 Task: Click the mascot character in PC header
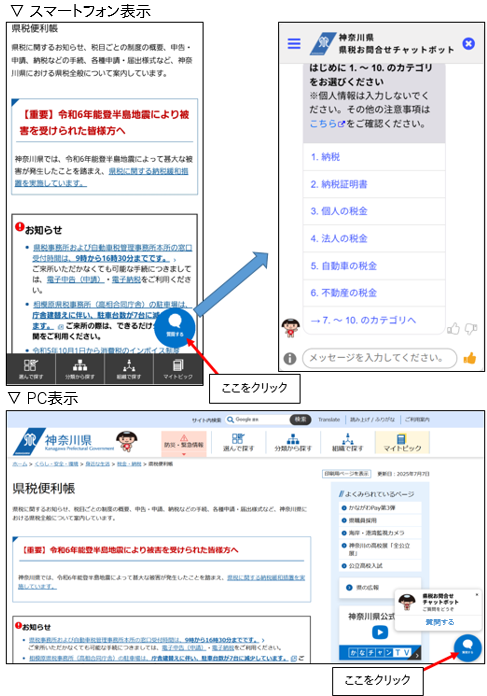[127, 441]
